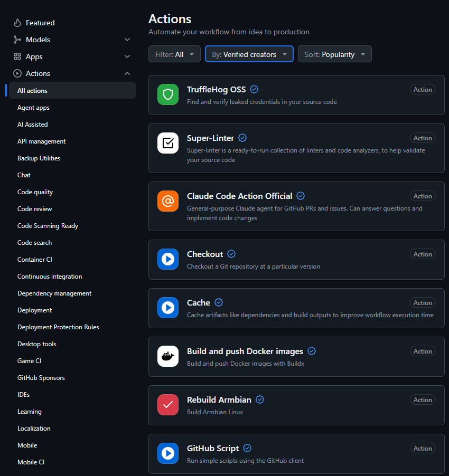Image resolution: width=449 pixels, height=476 pixels.
Task: Open the Learning category
Action: [30, 412]
